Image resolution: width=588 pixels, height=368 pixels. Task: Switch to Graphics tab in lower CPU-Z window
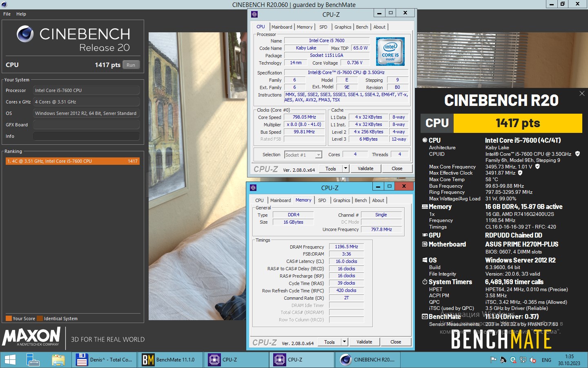[341, 200]
